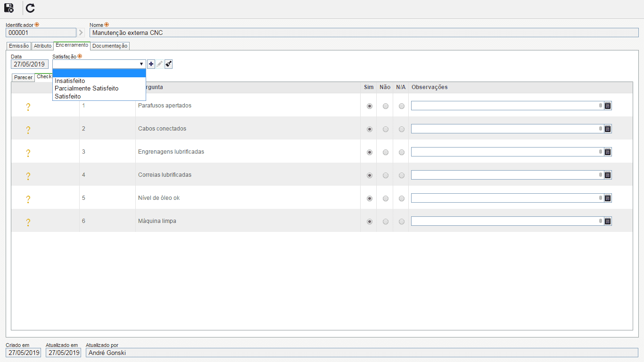
Task: Select N/A for Máquina limpa
Action: [402, 222]
